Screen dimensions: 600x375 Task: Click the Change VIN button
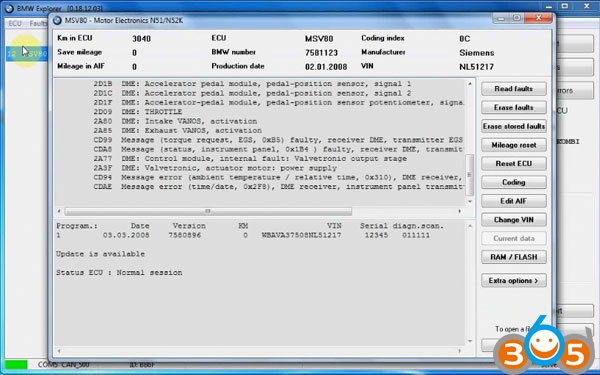click(x=514, y=220)
